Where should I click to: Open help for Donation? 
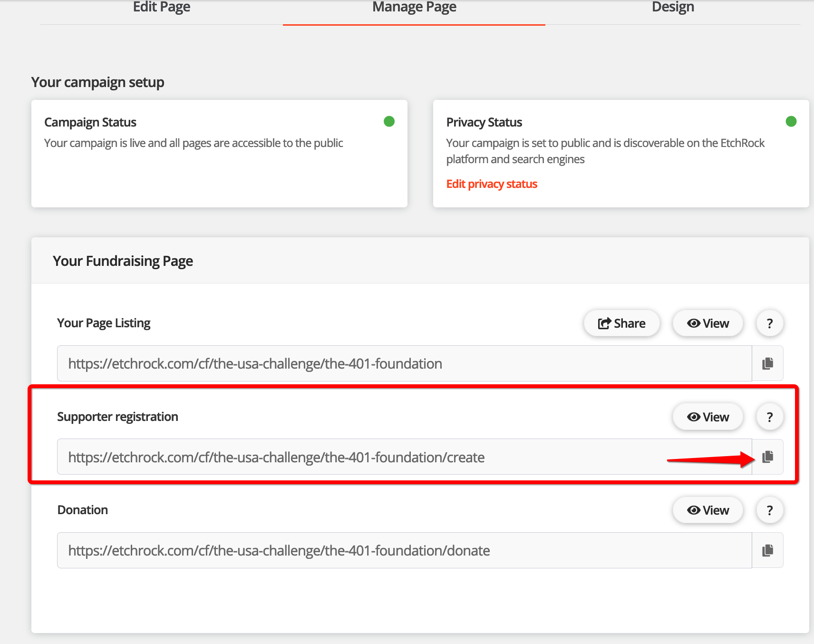click(x=769, y=510)
